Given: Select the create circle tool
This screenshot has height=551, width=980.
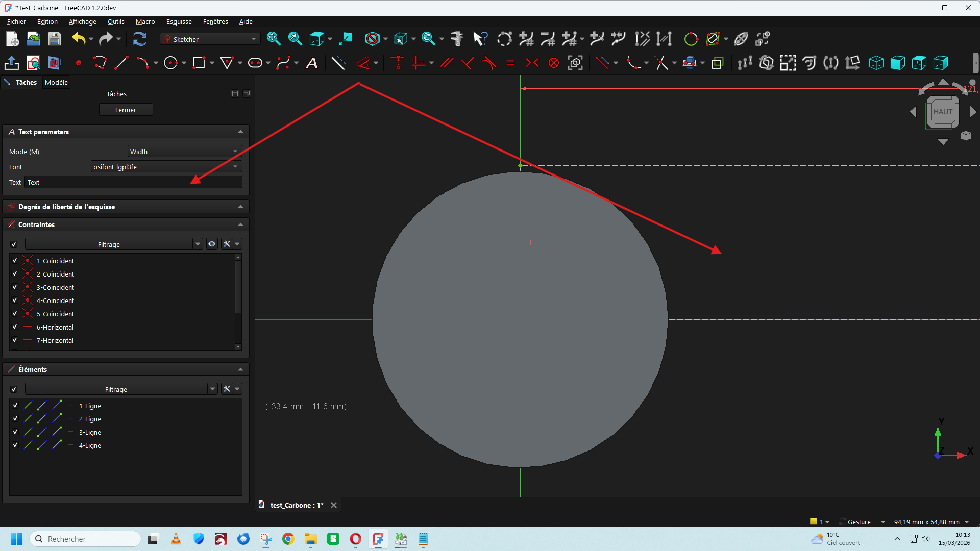Looking at the screenshot, I should coord(170,63).
